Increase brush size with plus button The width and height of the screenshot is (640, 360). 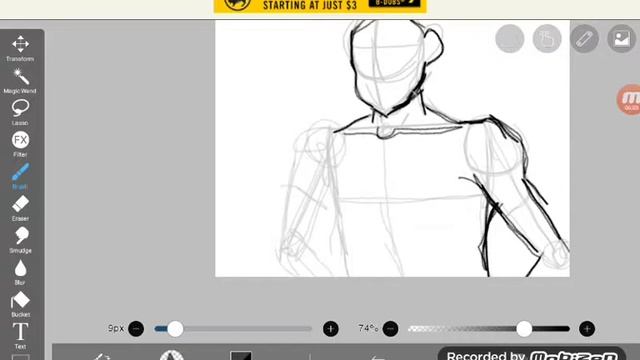coord(331,329)
